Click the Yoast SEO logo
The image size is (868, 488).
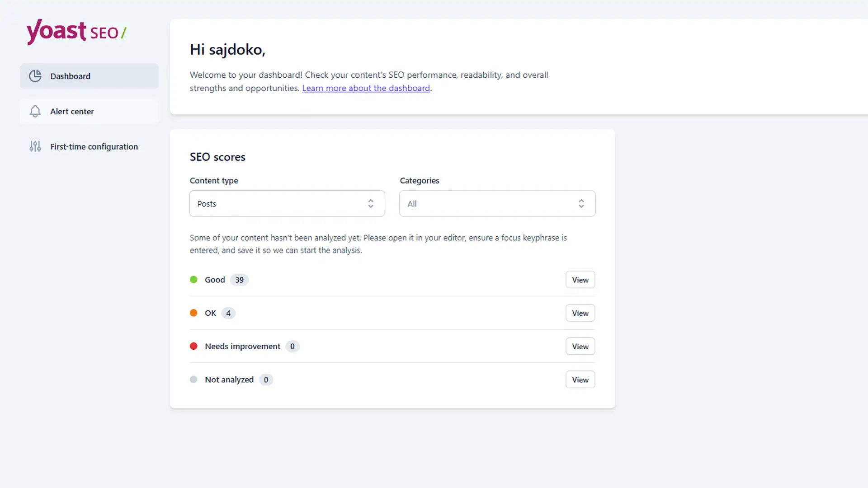pos(76,32)
